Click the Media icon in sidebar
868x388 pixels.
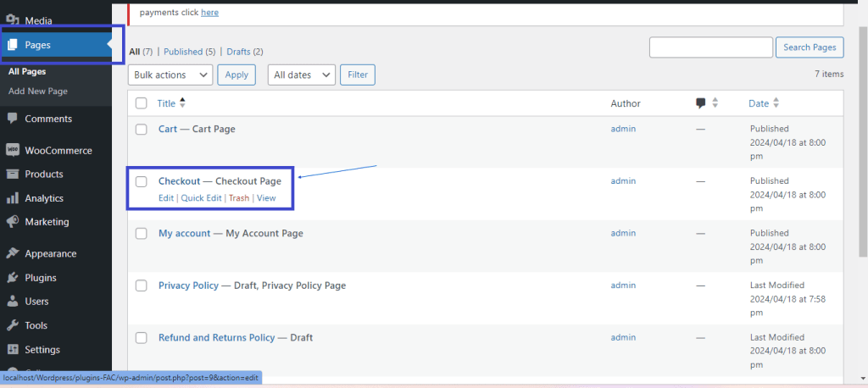(x=13, y=20)
